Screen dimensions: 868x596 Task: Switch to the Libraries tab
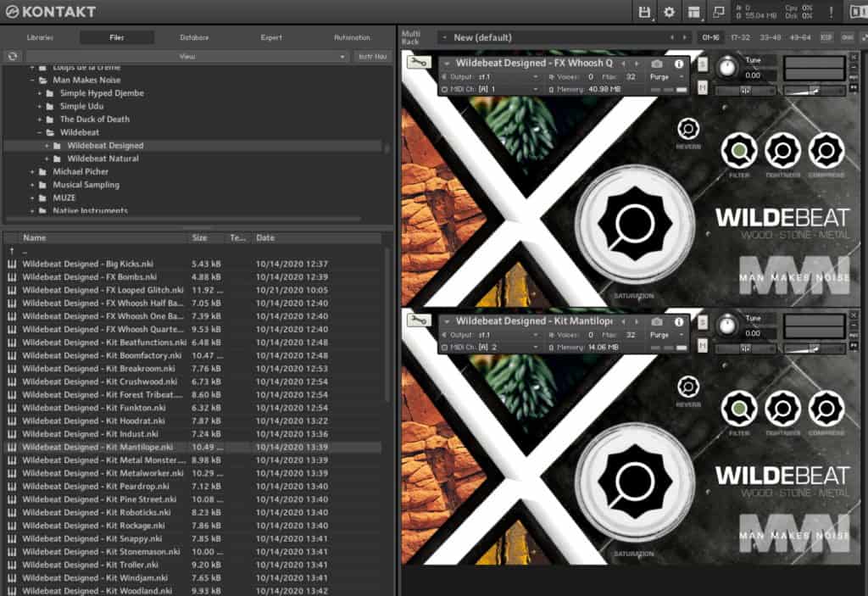coord(40,37)
